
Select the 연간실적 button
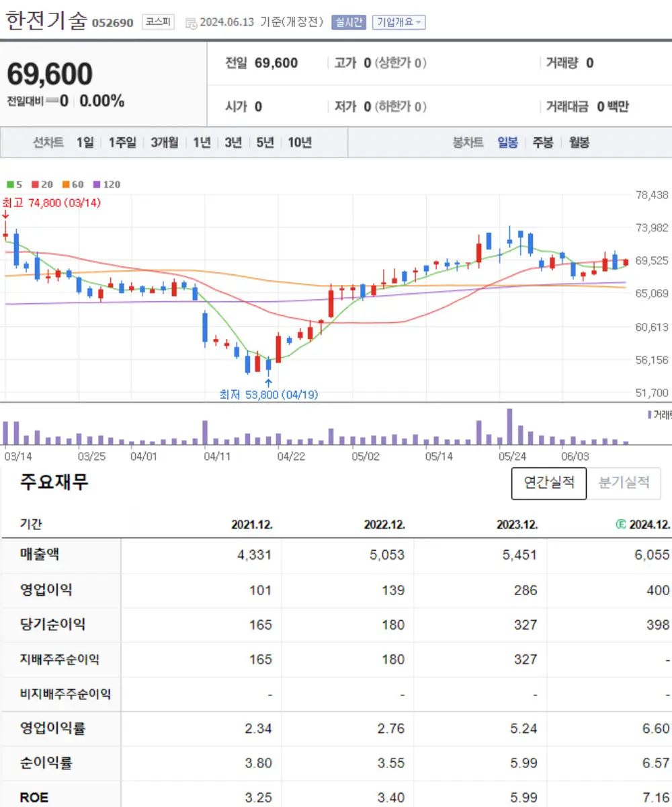[549, 483]
